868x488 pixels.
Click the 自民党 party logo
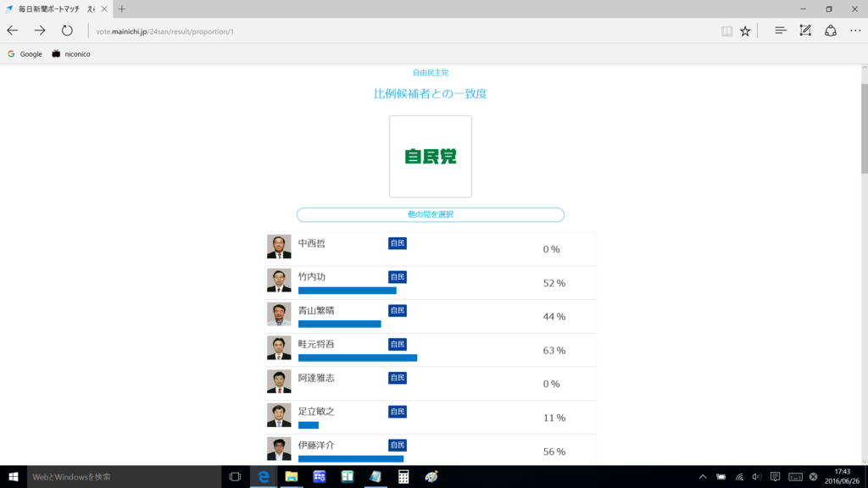click(430, 157)
